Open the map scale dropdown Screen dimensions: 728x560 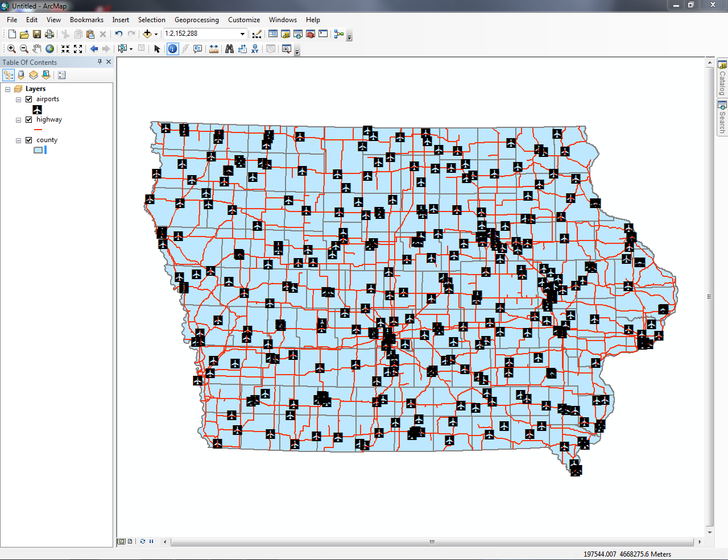[x=244, y=34]
